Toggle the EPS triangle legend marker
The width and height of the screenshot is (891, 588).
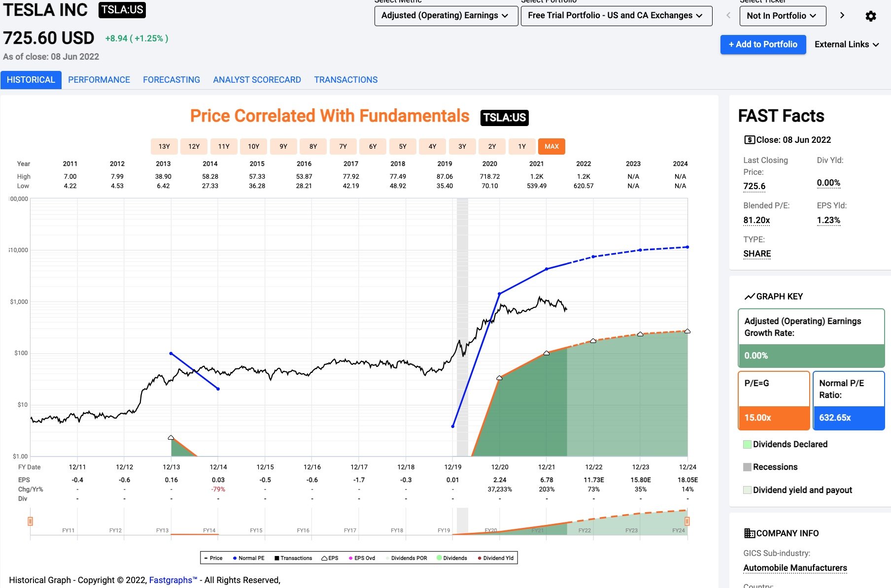324,558
